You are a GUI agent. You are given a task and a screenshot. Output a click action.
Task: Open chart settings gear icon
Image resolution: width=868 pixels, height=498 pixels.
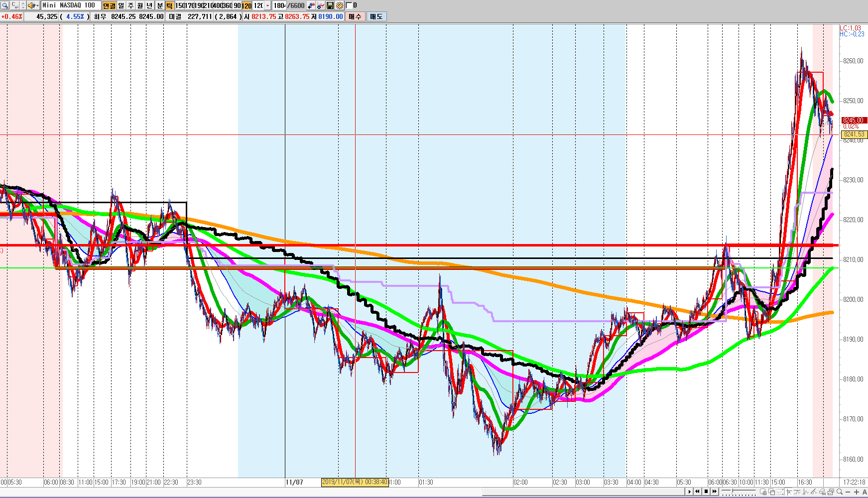click(x=340, y=5)
